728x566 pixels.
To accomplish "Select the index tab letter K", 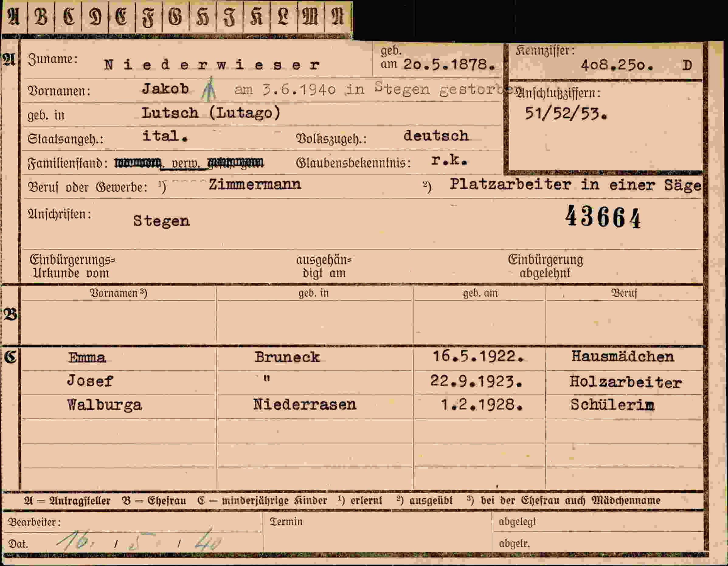I will [257, 17].
